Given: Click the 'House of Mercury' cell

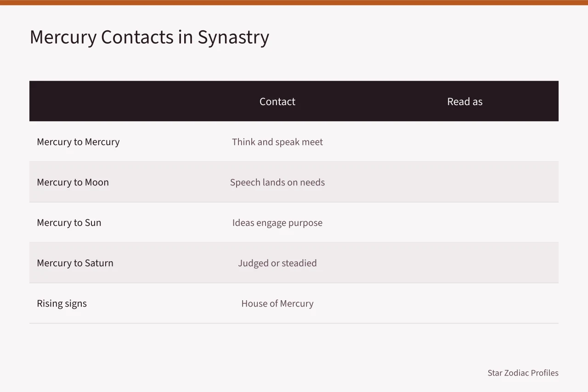Looking at the screenshot, I should 277,303.
